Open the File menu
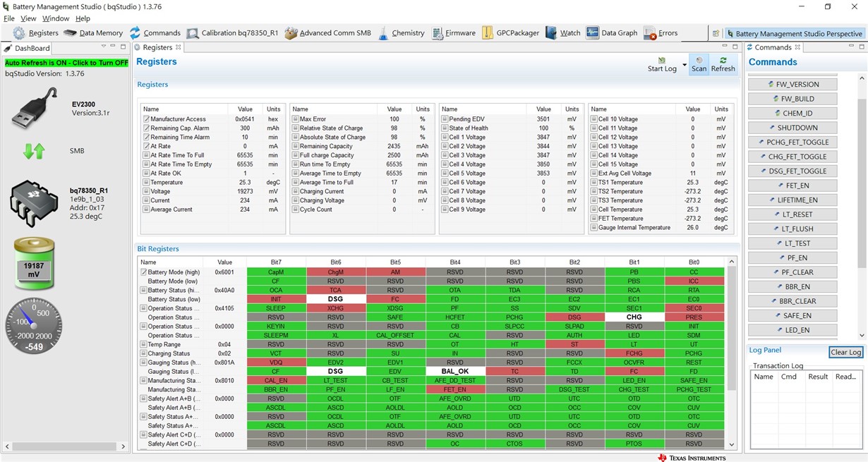The image size is (868, 462). (x=9, y=18)
